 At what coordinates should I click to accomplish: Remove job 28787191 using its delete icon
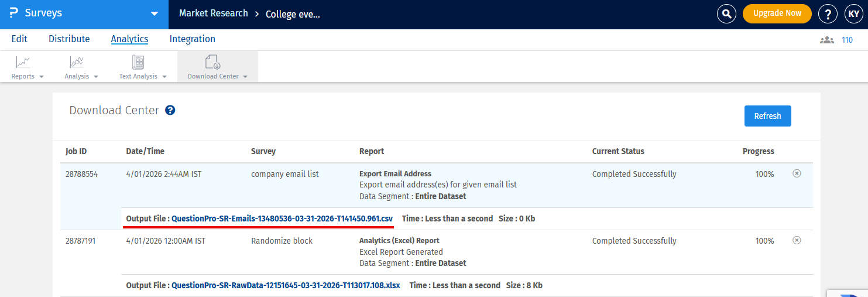point(797,240)
